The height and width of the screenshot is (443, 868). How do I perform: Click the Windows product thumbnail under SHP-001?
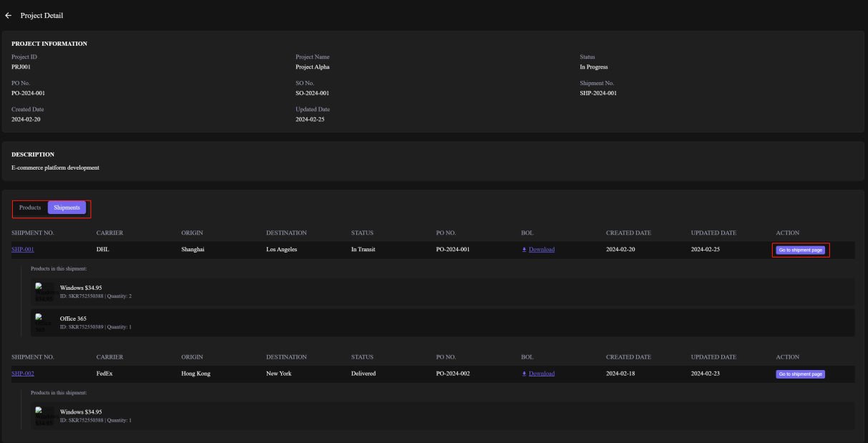(x=44, y=291)
